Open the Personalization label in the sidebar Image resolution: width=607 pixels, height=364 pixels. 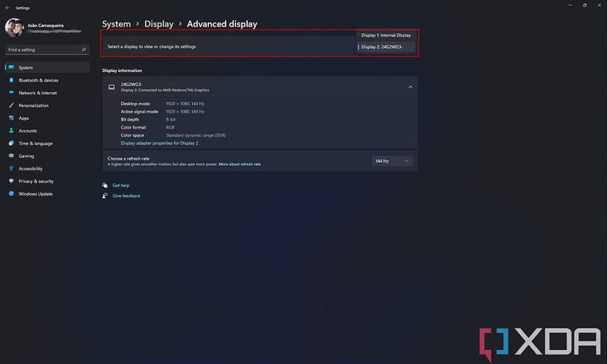[x=33, y=106]
